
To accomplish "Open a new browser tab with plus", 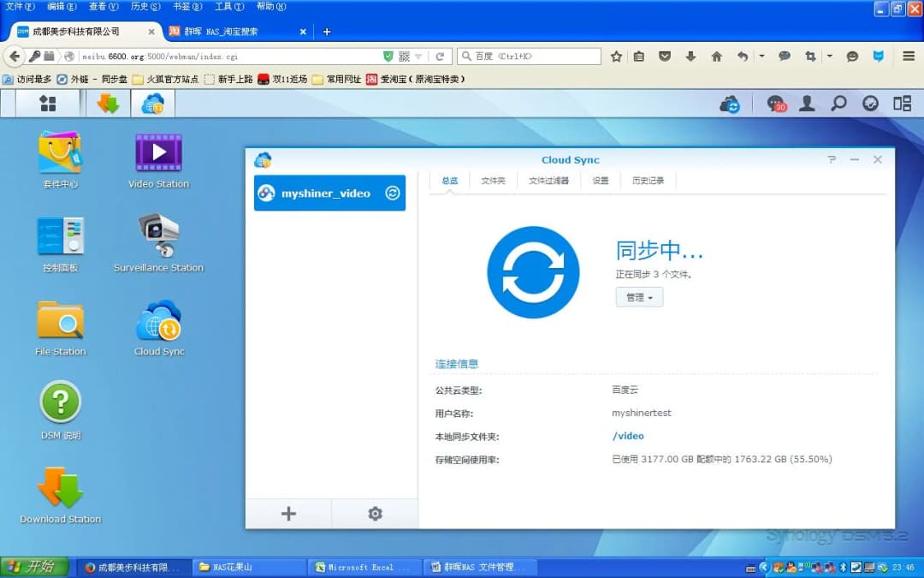I will pos(327,32).
